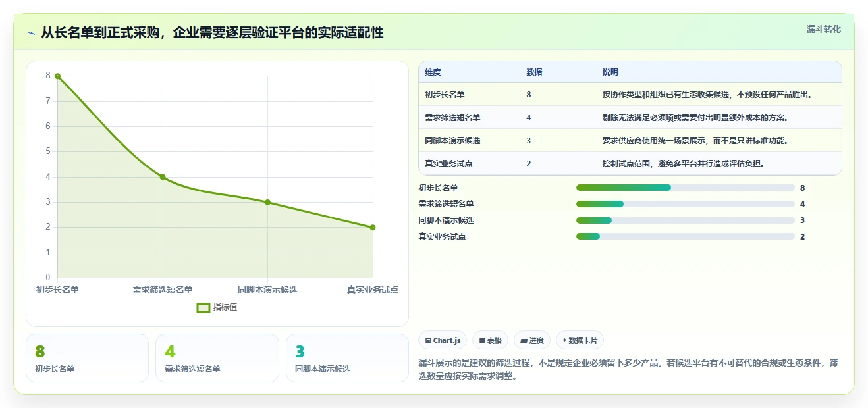Click the 真实业务试点 progress bar
The height and width of the screenshot is (408, 868).
click(686, 237)
